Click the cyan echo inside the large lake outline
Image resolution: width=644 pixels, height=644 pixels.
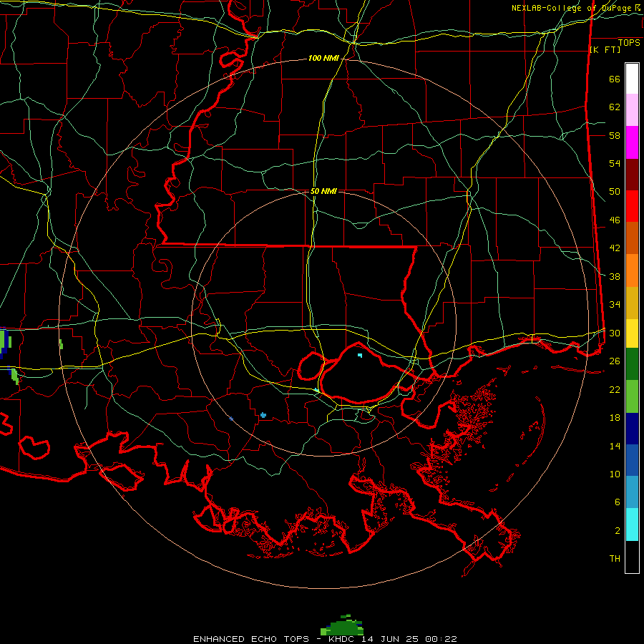[x=360, y=355]
